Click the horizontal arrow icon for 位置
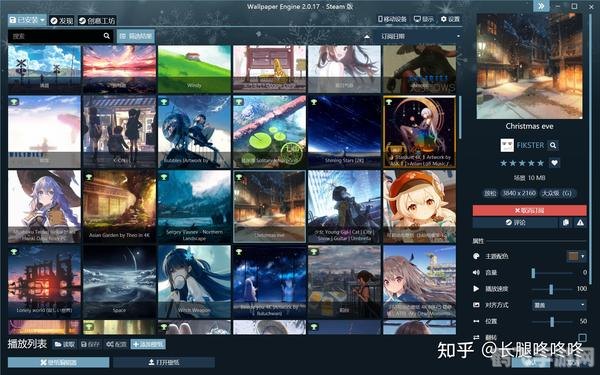 pos(476,321)
